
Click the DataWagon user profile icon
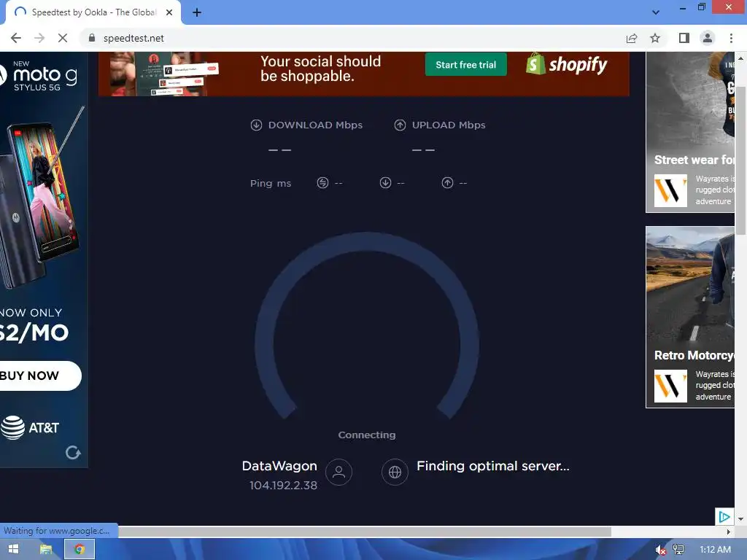(x=338, y=472)
